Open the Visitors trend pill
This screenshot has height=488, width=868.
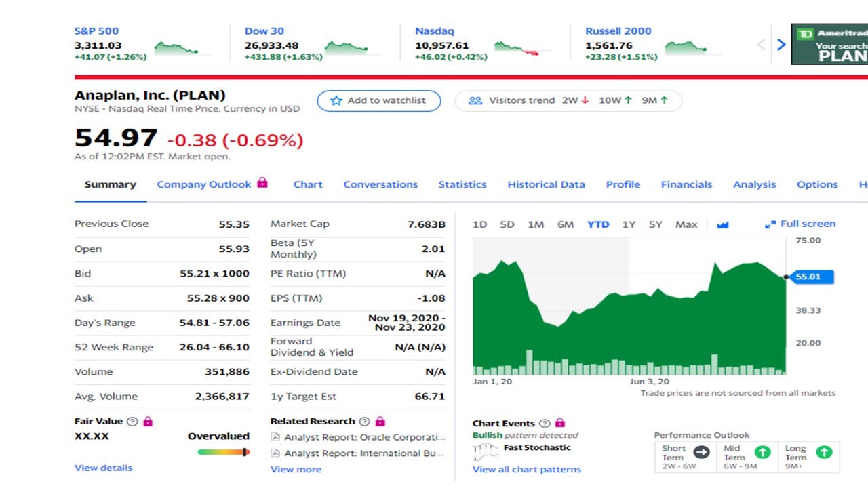[568, 101]
